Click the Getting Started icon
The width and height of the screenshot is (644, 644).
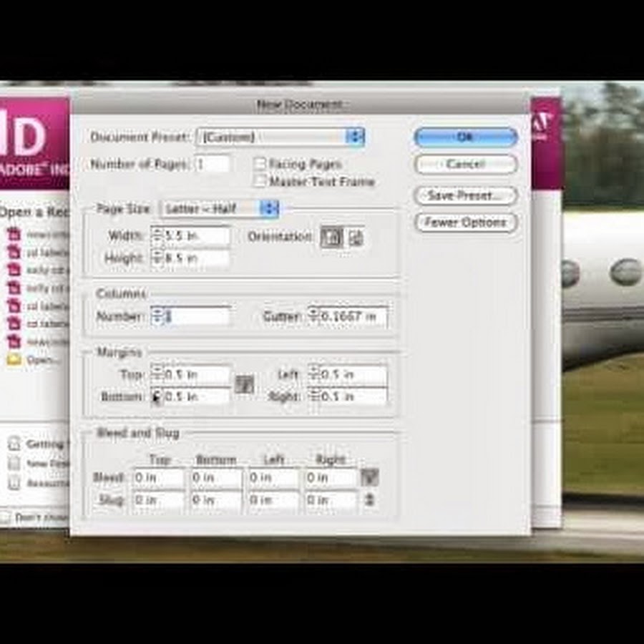[x=14, y=444]
